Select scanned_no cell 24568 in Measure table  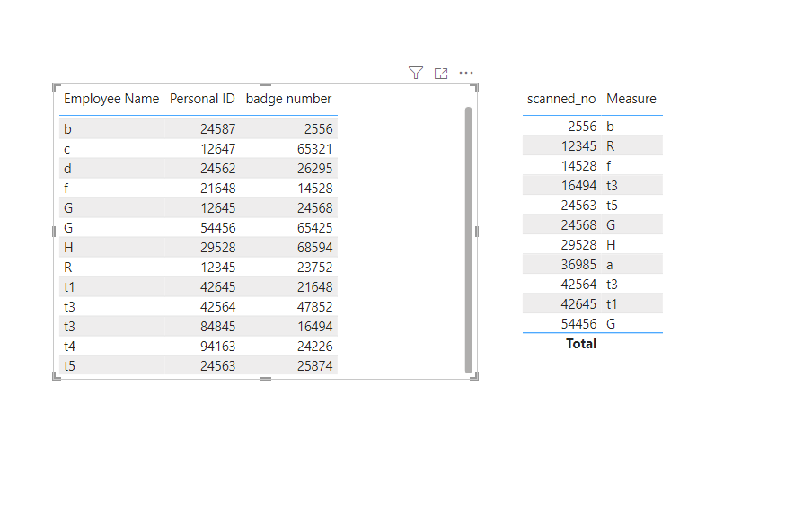tap(579, 224)
